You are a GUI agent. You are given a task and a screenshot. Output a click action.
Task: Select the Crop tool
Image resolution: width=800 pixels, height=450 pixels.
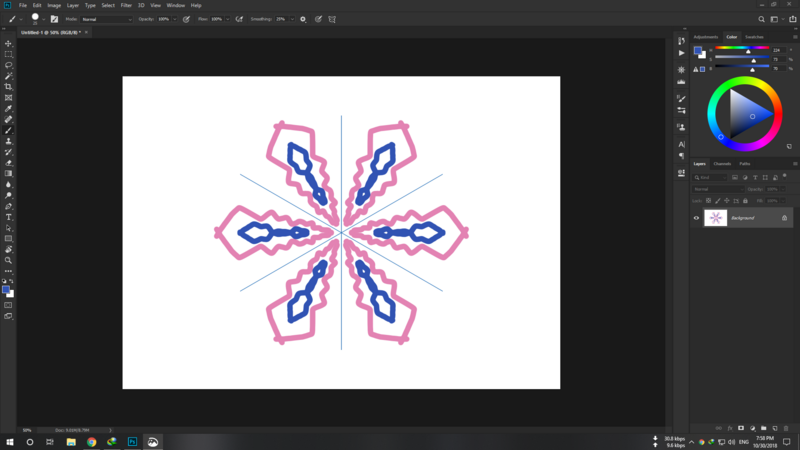click(x=8, y=87)
